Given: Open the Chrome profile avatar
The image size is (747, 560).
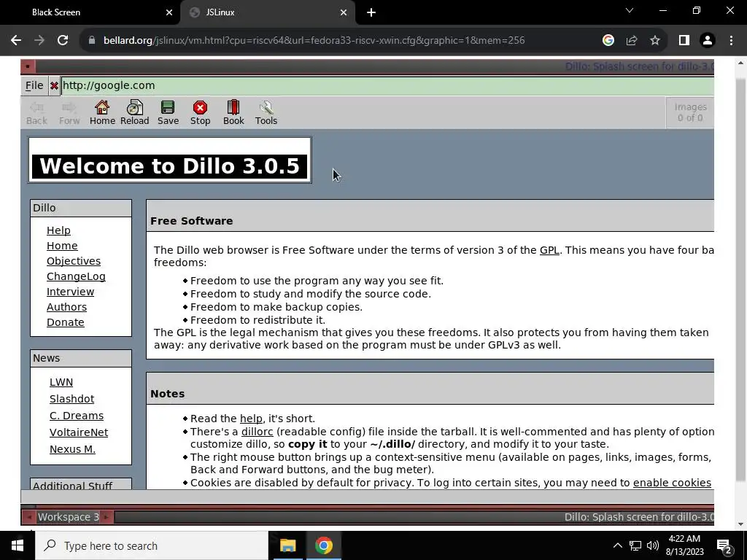Looking at the screenshot, I should (708, 41).
